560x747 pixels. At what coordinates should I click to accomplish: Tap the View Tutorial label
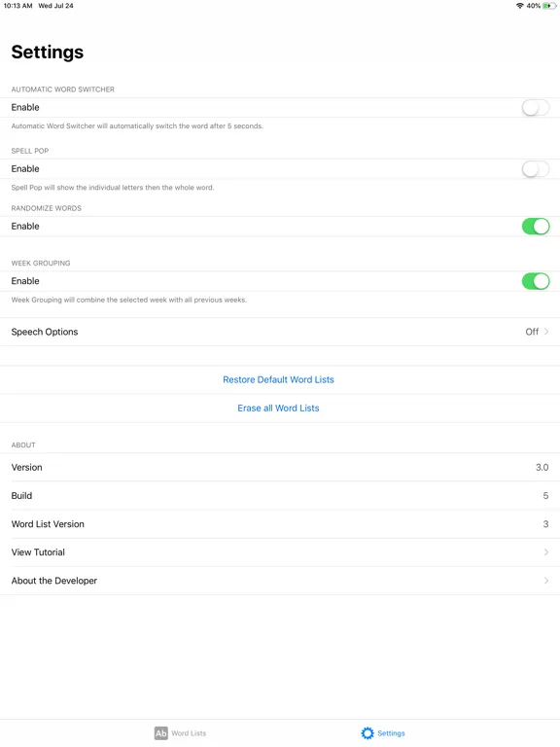point(38,552)
